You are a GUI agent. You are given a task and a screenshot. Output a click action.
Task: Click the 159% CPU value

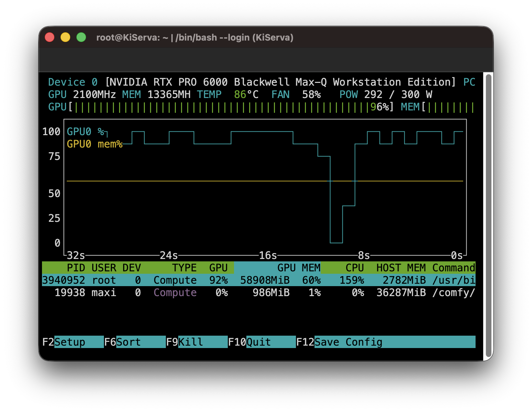[352, 280]
